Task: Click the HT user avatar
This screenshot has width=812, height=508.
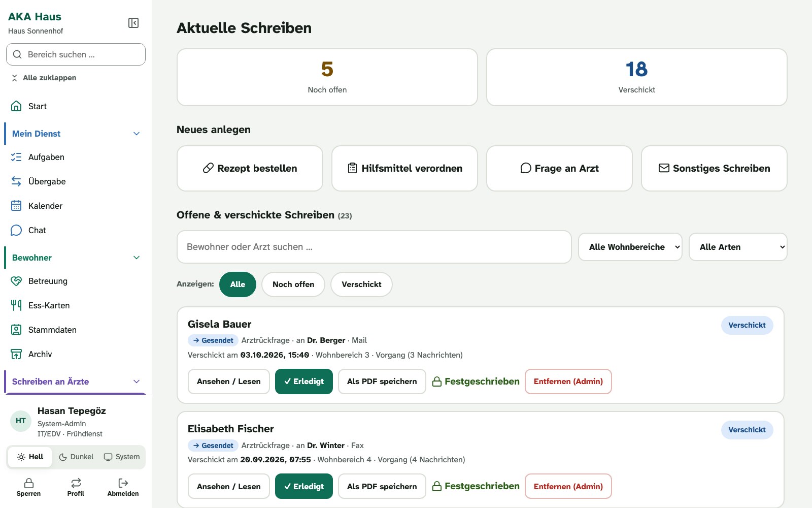Action: [x=21, y=421]
